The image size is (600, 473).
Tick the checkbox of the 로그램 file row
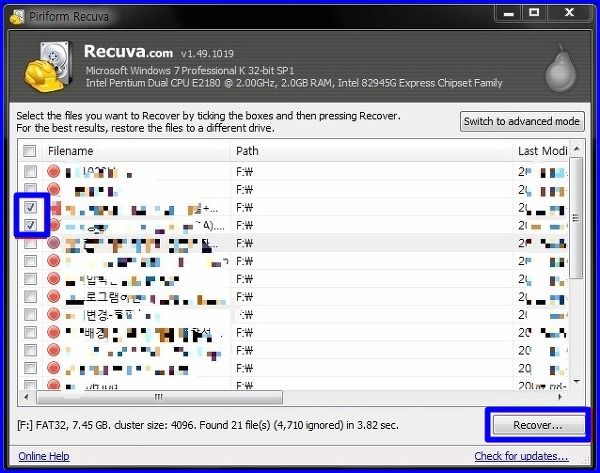(30, 297)
